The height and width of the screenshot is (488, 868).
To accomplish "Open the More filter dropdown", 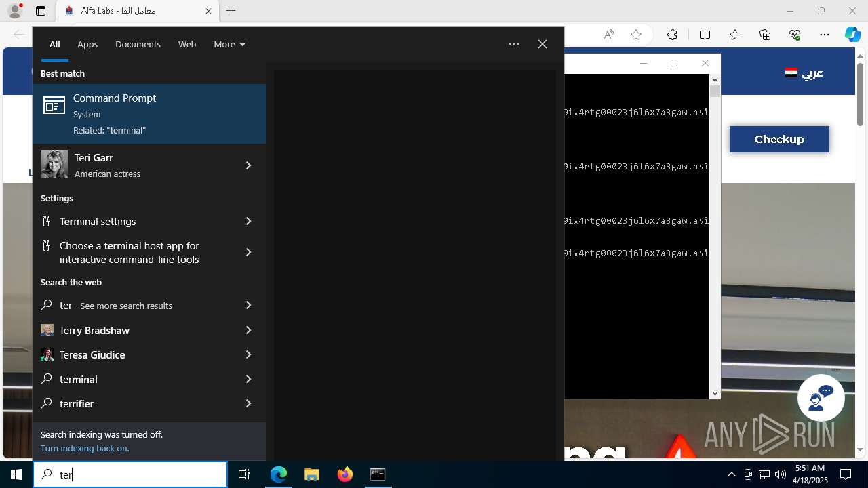I will coord(230,44).
